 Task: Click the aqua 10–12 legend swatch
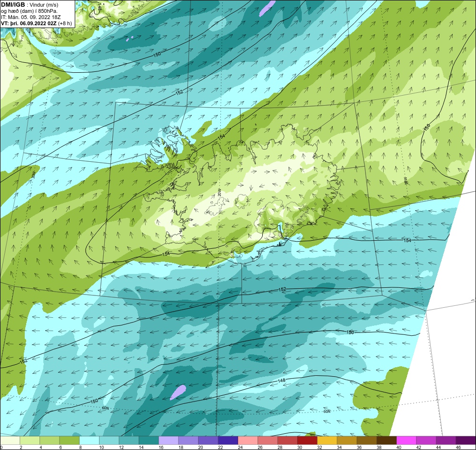109,440
